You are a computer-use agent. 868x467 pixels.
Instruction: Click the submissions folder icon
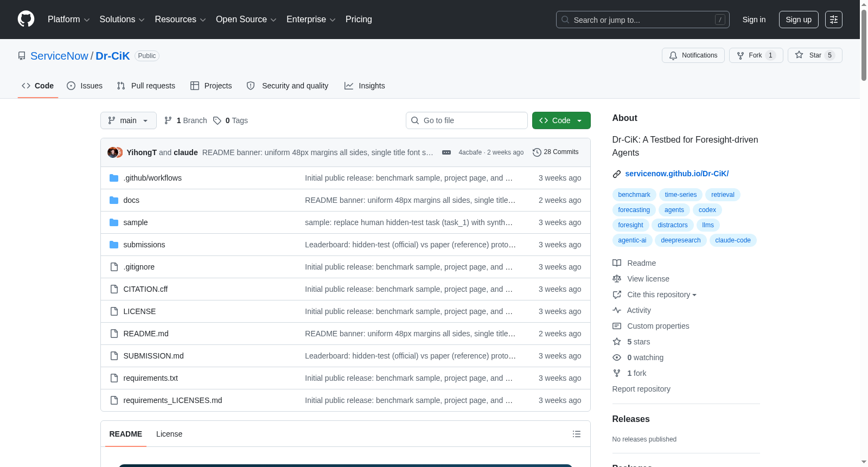pyautogui.click(x=114, y=245)
